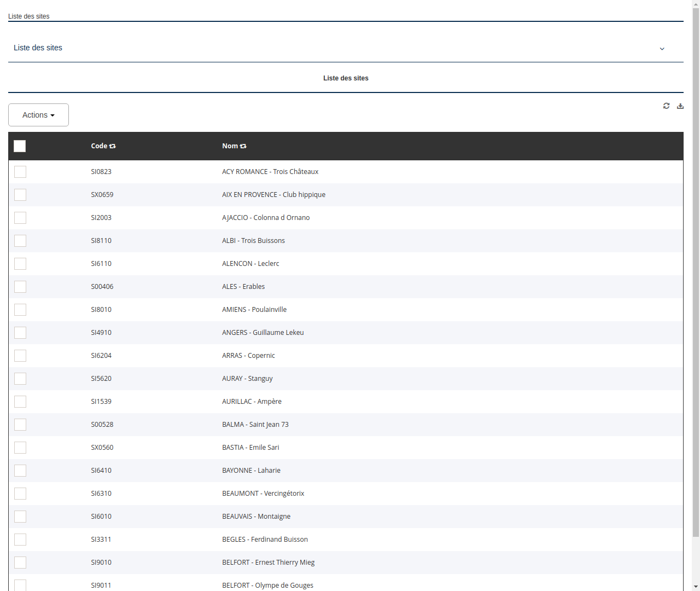This screenshot has height=591, width=700.
Task: Open AJACCIO - Colonna d Ornano
Action: coord(266,217)
